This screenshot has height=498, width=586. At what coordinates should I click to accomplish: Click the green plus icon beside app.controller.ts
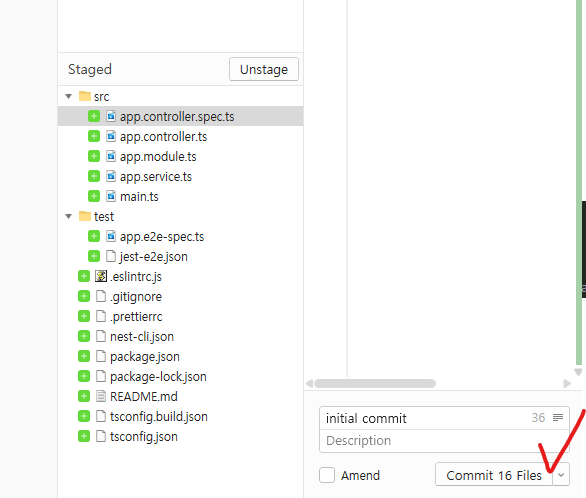[94, 136]
